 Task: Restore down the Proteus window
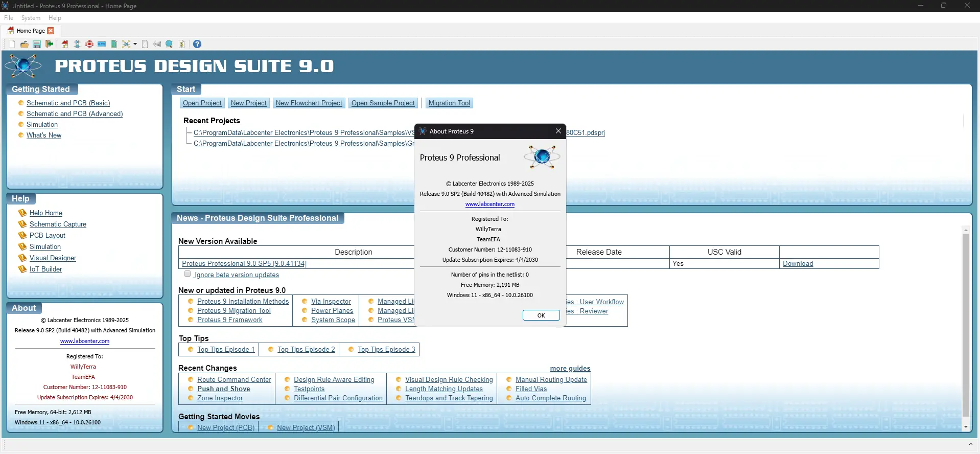pos(944,6)
